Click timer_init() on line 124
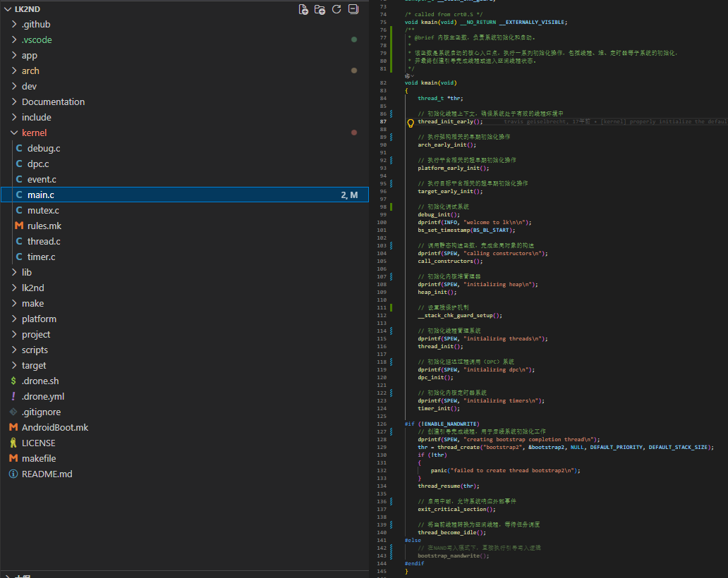Screen dimensions: 728x578 point(439,409)
